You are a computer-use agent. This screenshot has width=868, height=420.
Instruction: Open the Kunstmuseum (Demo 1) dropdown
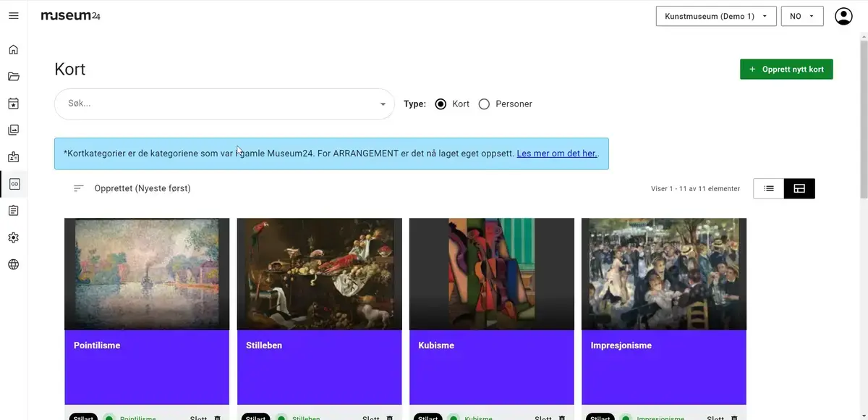pyautogui.click(x=716, y=16)
